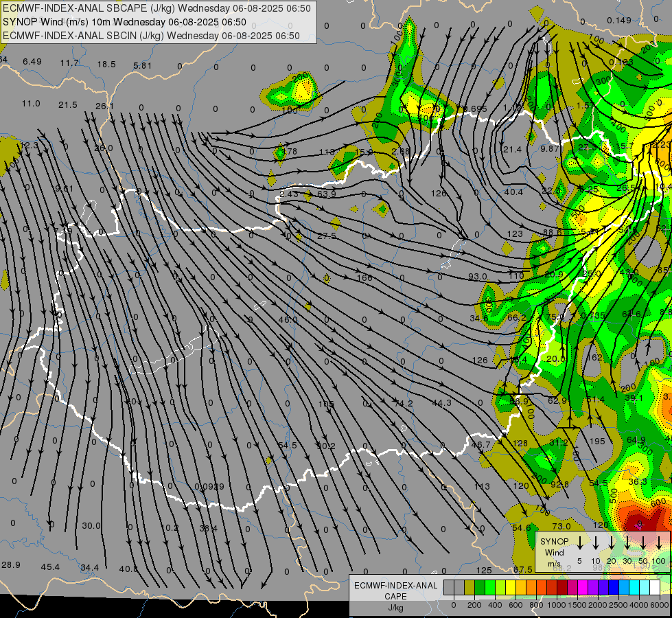672x618 pixels.
Task: Click the 5 m/s wind arrow in SYNOP legend
Action: tap(580, 542)
